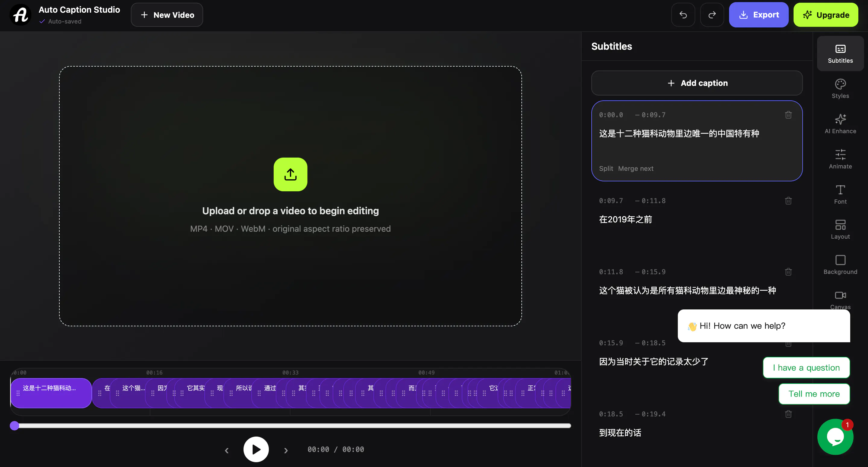Viewport: 868px width, 467px height.
Task: Click the playback progress slider handle
Action: (x=14, y=425)
